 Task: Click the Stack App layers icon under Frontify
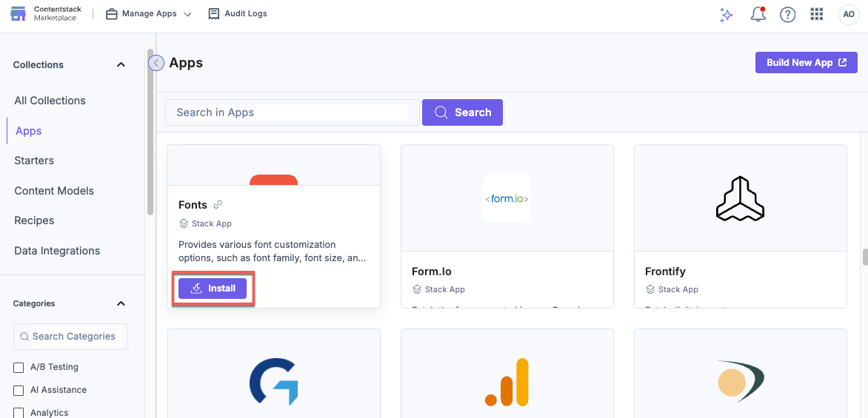[650, 289]
